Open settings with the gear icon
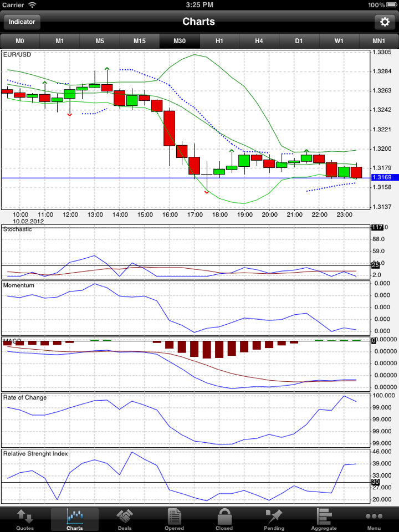399x532 pixels. point(385,22)
